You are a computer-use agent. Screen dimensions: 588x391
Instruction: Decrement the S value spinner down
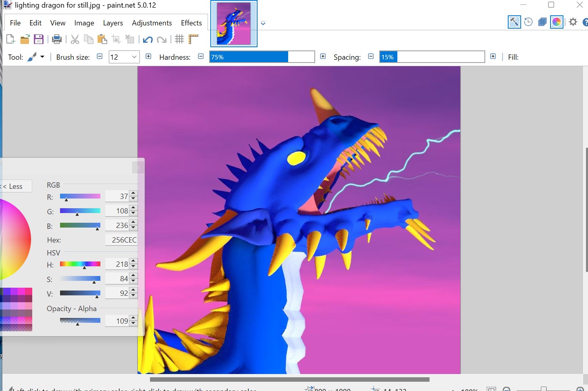tap(133, 282)
